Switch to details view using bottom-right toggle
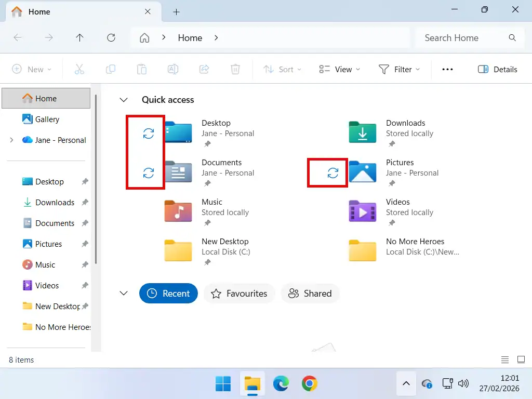The width and height of the screenshot is (532, 399). (504, 359)
